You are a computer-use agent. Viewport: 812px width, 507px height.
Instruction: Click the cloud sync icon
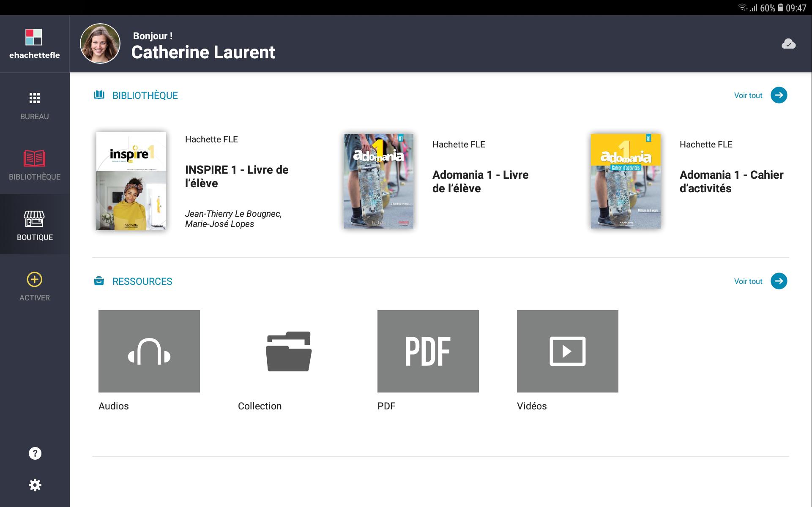(x=788, y=44)
